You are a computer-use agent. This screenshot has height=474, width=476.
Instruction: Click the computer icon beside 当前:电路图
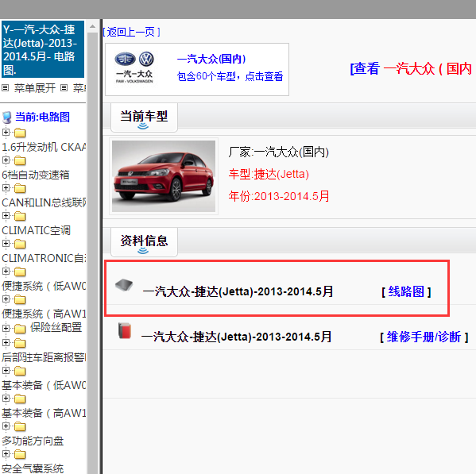point(6,118)
